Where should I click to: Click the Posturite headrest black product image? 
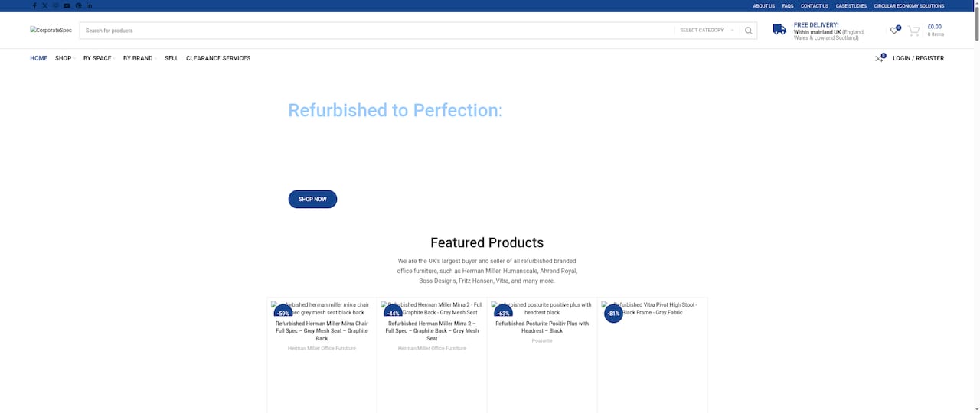pos(542,308)
